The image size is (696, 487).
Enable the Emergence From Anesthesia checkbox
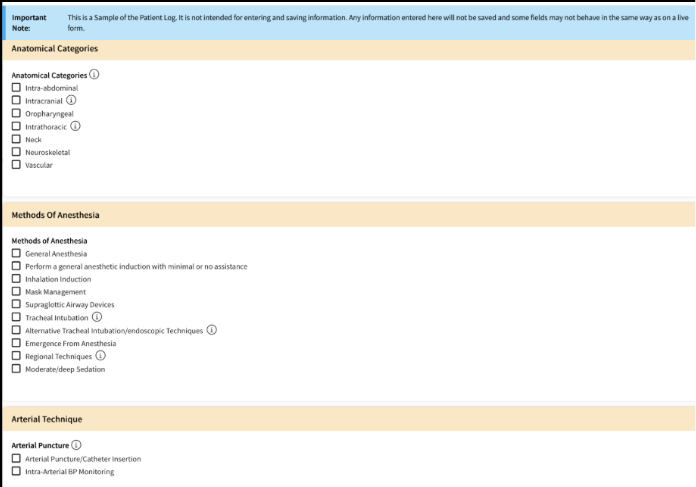(x=16, y=343)
